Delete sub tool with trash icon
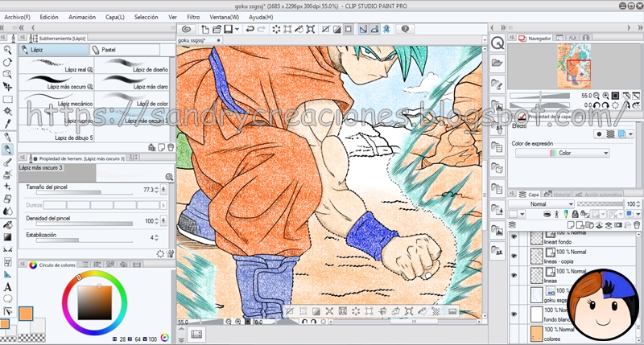Viewport: 644px width, 345px height. coord(171,148)
